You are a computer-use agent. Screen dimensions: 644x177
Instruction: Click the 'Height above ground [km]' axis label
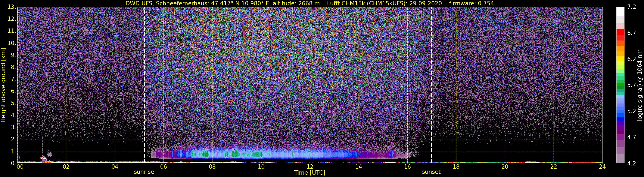3,85
